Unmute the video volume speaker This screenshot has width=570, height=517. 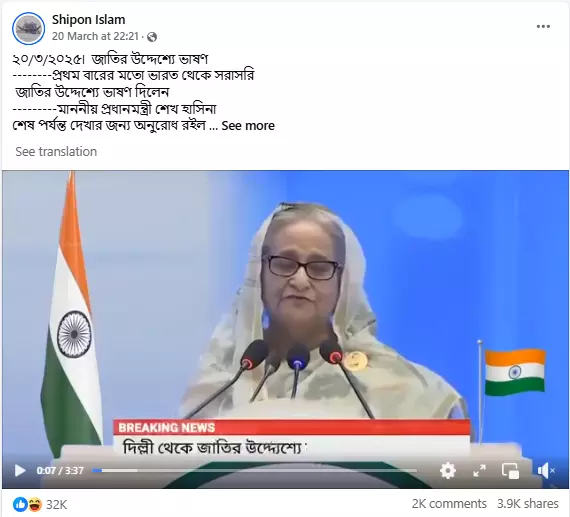tap(546, 470)
